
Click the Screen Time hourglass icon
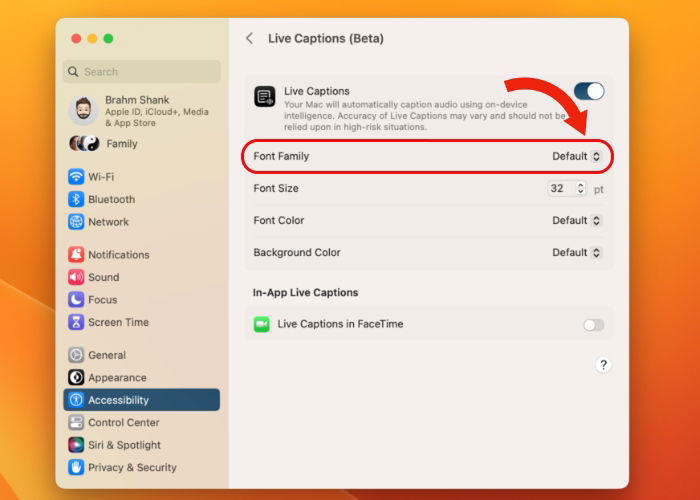tap(76, 322)
